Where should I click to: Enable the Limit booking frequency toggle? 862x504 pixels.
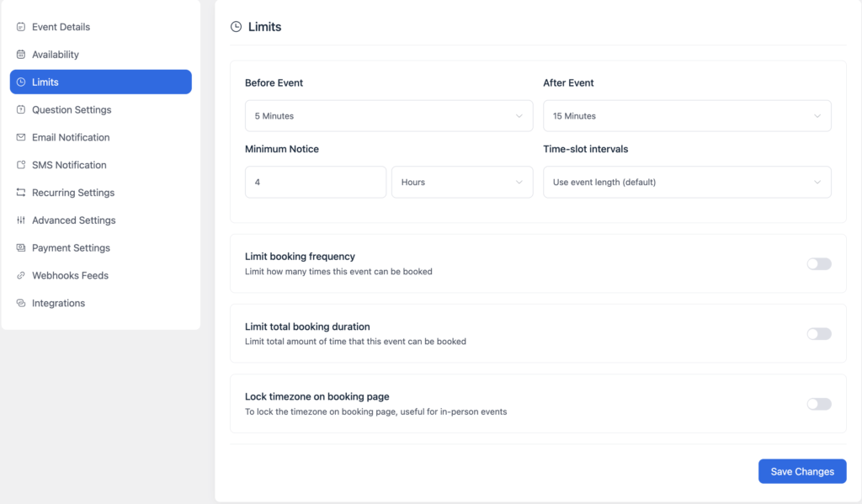tap(818, 264)
